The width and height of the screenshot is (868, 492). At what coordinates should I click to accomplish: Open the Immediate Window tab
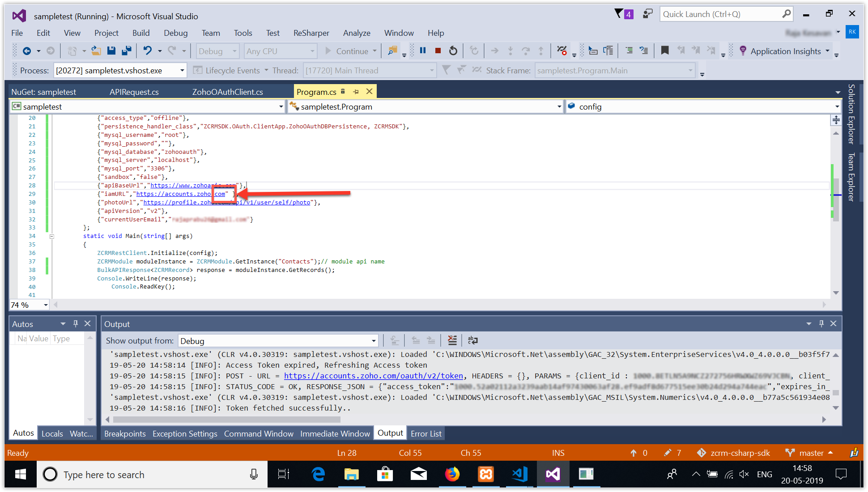click(335, 433)
